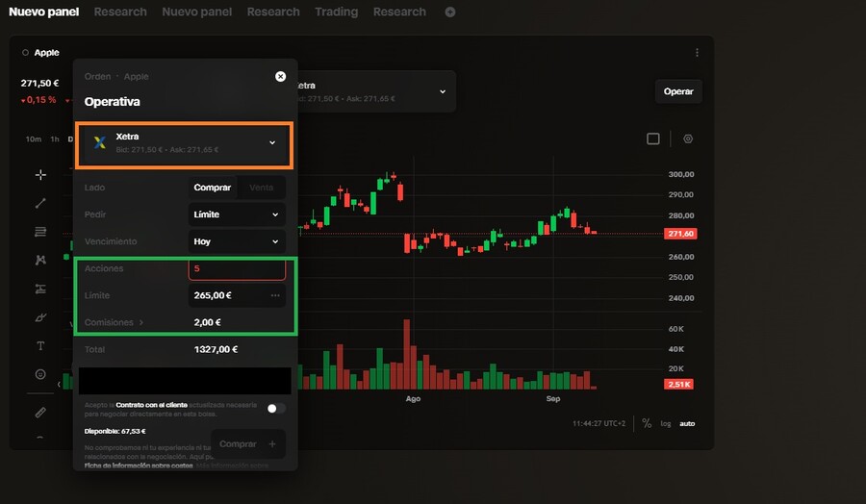866x504 pixels.
Task: Expand the Comisiones details chevron
Action: click(141, 322)
